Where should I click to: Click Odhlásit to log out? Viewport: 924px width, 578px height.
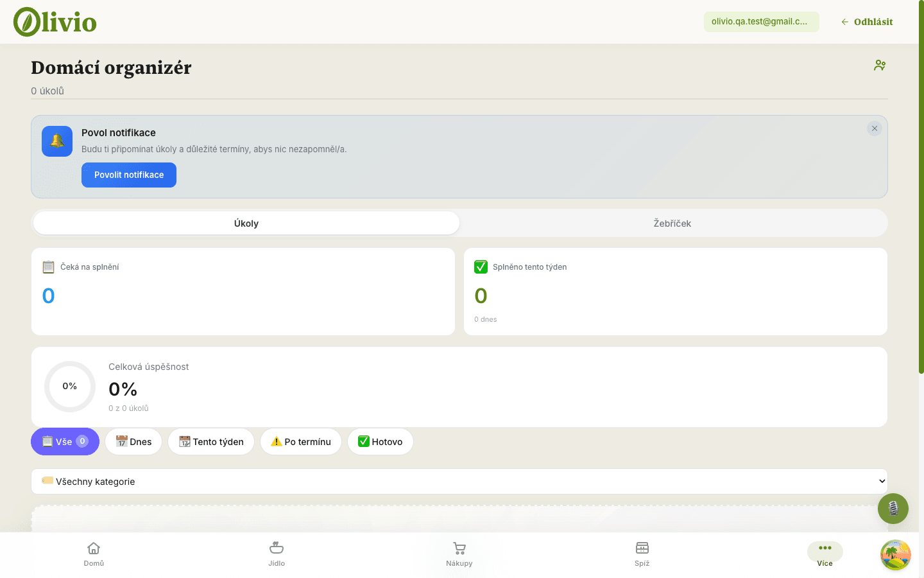867,22
